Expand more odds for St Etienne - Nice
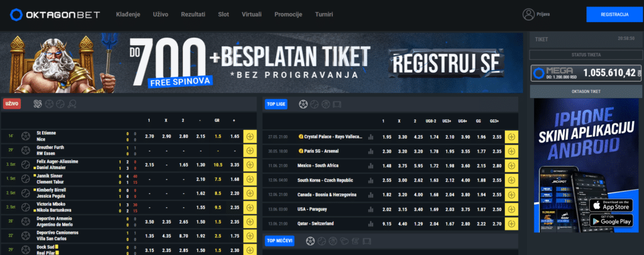The image size is (644, 255). [x=250, y=136]
